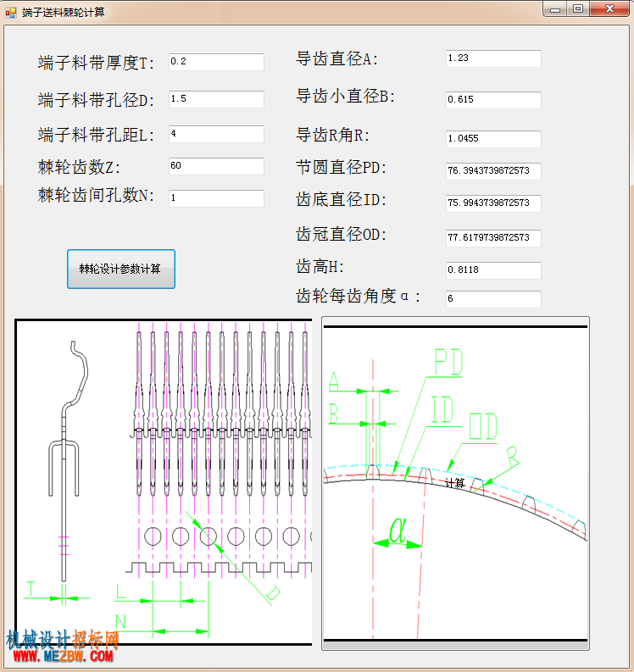
Task: Select the 导齿直径A value field
Action: coord(493,58)
